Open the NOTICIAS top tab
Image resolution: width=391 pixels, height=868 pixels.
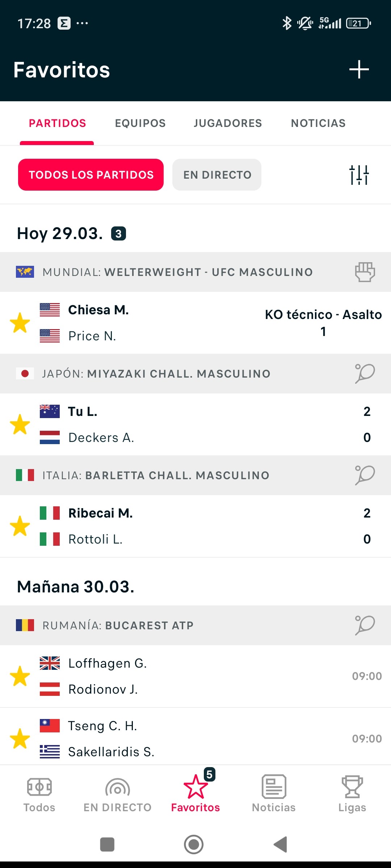coord(318,123)
